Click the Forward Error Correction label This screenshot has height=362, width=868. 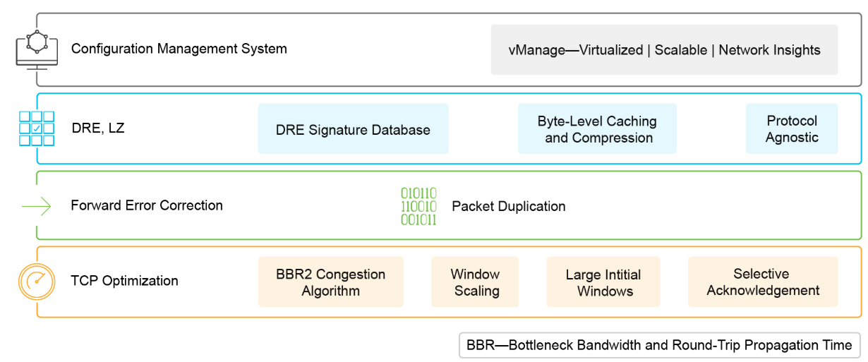point(147,205)
